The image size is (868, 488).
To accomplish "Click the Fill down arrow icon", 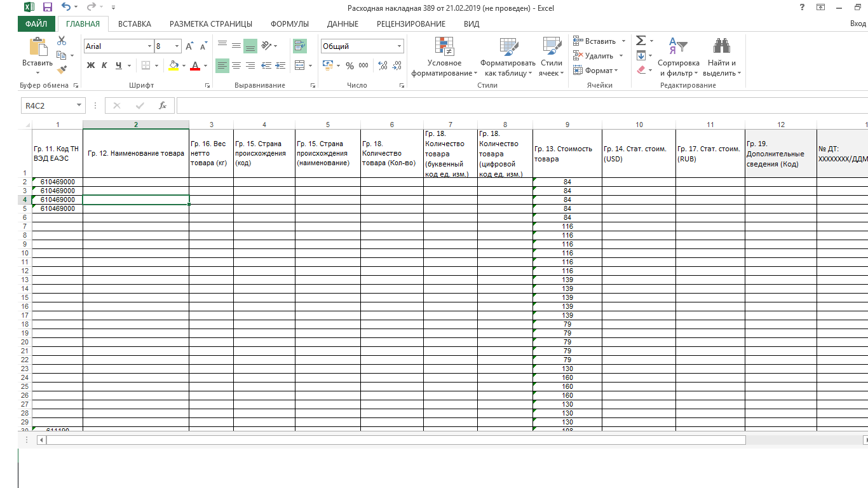I will [641, 55].
